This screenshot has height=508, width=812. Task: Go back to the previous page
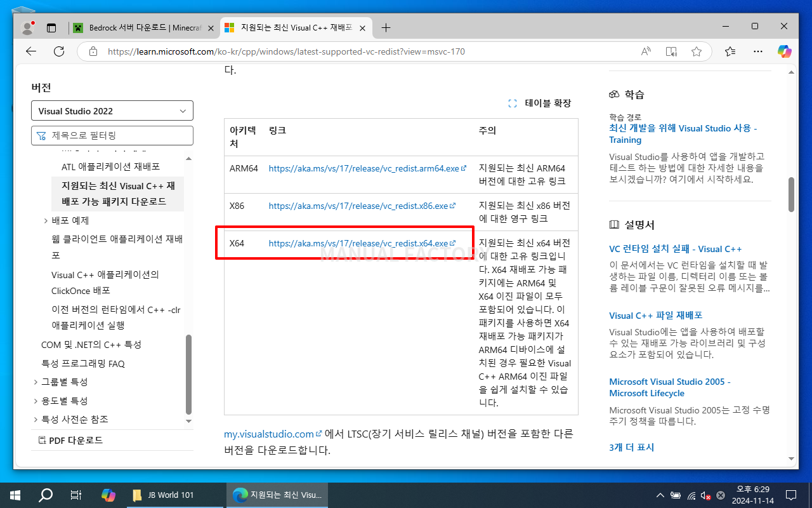(x=31, y=51)
